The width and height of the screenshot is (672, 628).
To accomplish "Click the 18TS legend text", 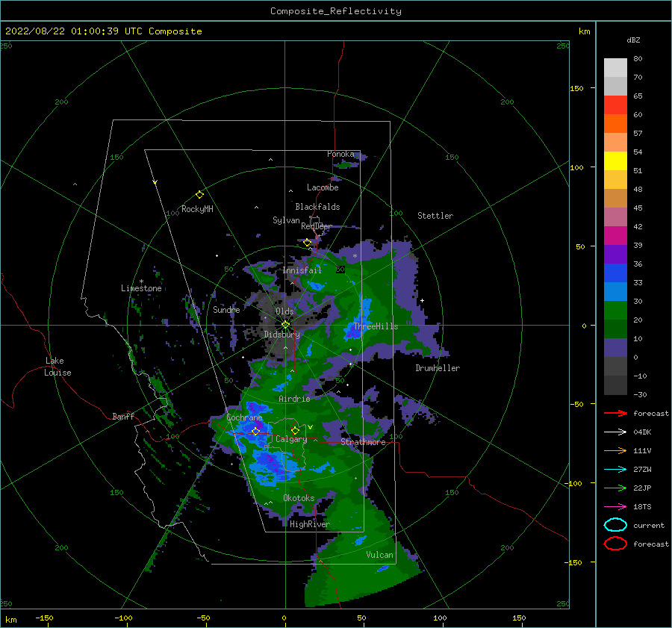I will click(x=642, y=507).
